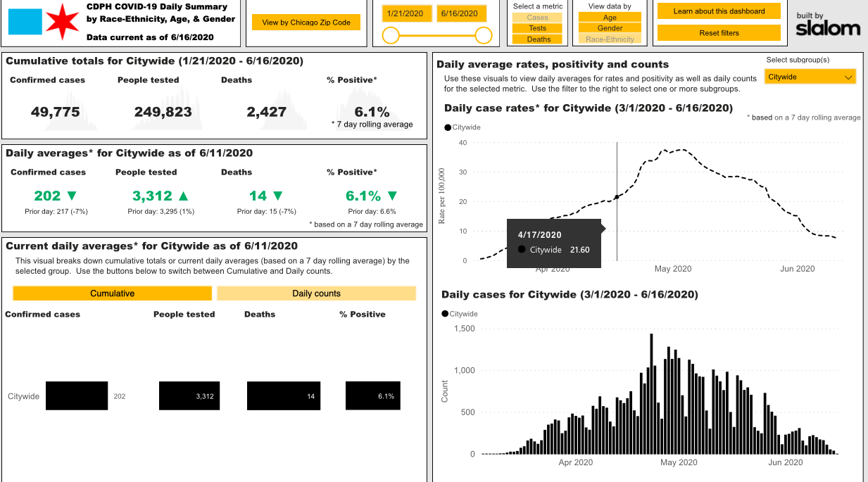868x482 pixels.
Task: Click the green down arrow beside 14 deaths
Action: (x=277, y=196)
